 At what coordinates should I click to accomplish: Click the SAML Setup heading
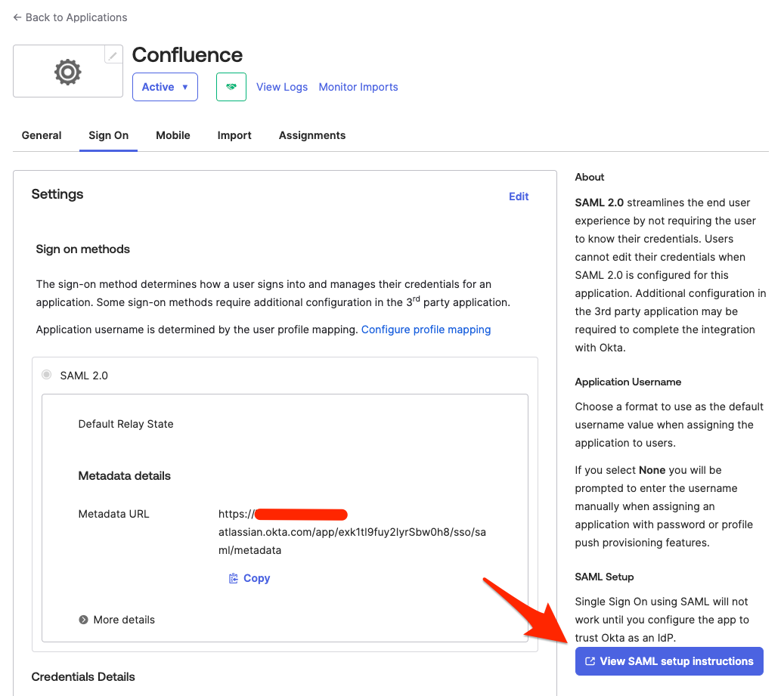coord(604,577)
